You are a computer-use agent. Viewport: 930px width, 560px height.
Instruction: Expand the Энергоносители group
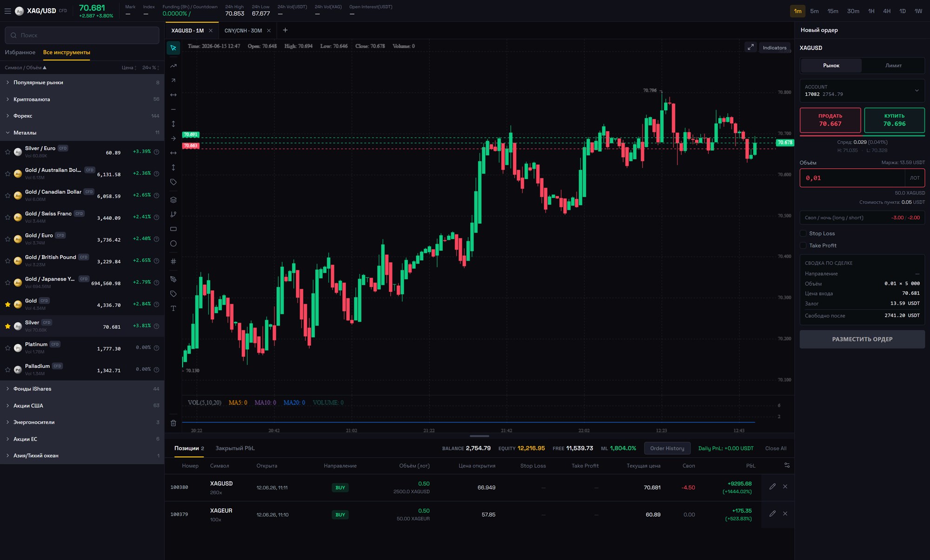(x=82, y=422)
